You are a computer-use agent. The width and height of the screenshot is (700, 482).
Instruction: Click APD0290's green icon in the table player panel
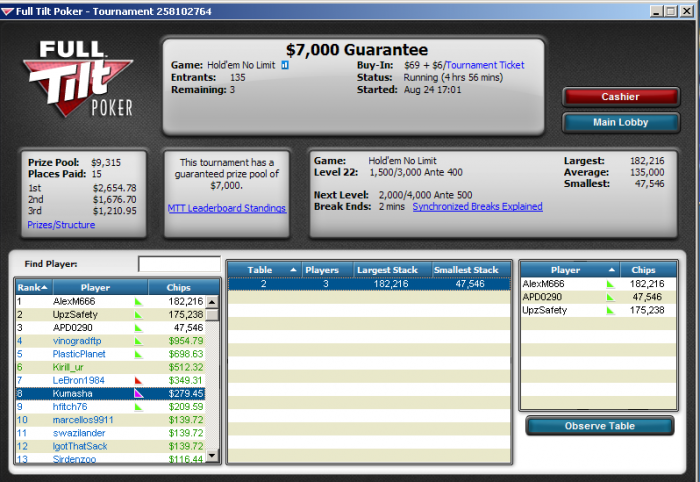[610, 297]
